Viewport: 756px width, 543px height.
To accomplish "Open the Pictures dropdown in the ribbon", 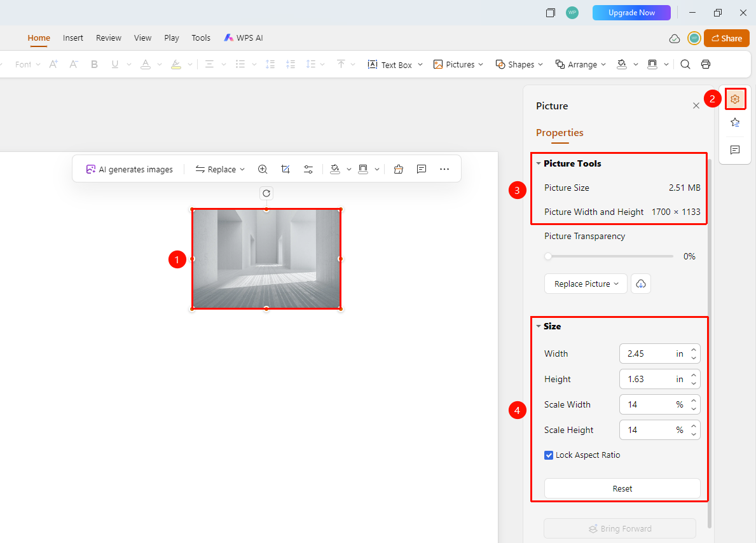I will [458, 65].
